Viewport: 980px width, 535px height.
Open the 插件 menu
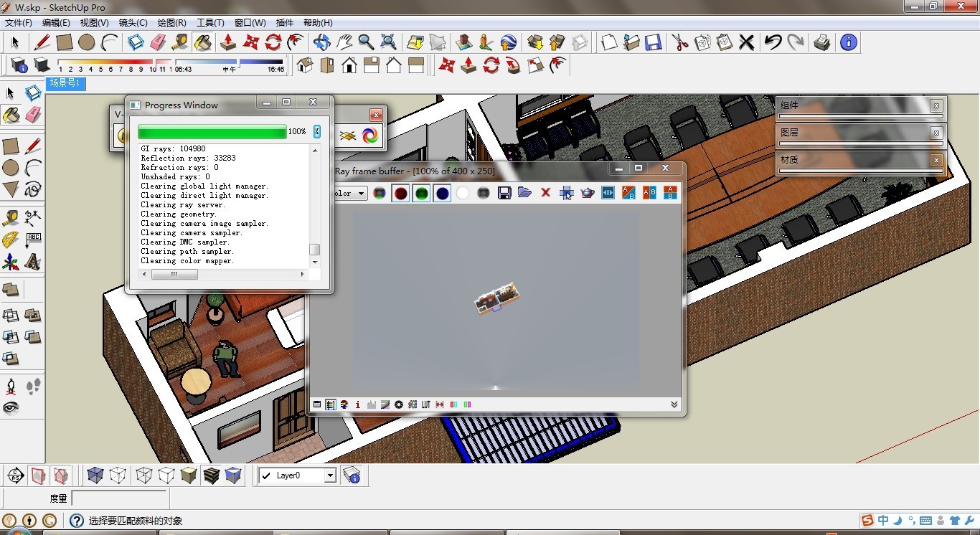(x=284, y=23)
